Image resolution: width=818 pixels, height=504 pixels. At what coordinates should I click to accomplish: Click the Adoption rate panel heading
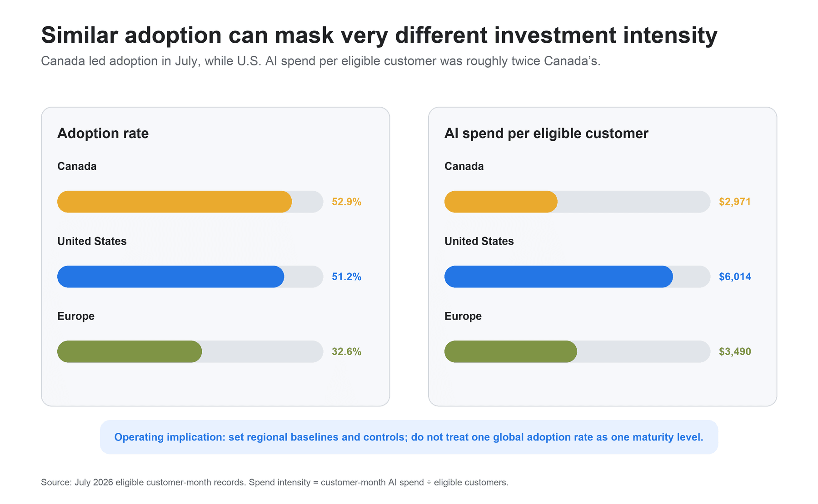pyautogui.click(x=103, y=133)
